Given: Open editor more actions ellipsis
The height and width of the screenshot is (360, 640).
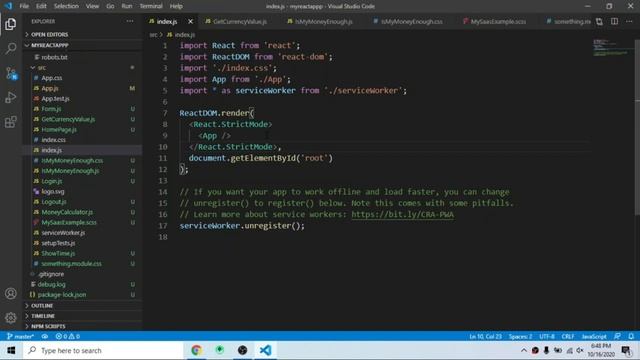Looking at the screenshot, I should point(629,21).
